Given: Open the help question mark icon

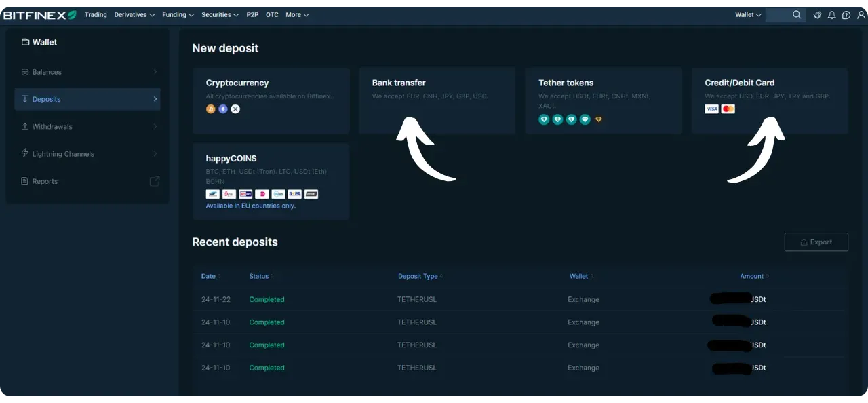Looking at the screenshot, I should [x=846, y=15].
